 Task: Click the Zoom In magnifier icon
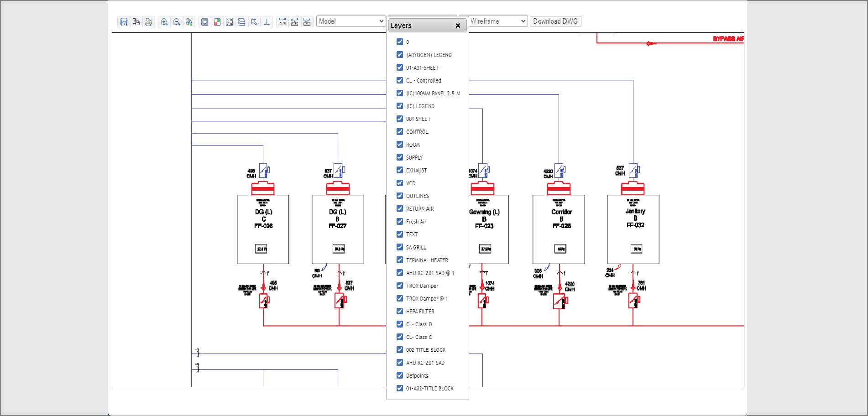tap(164, 22)
